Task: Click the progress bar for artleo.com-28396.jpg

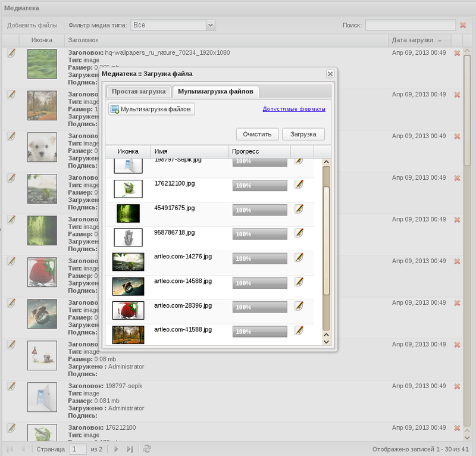Action: pos(259,307)
